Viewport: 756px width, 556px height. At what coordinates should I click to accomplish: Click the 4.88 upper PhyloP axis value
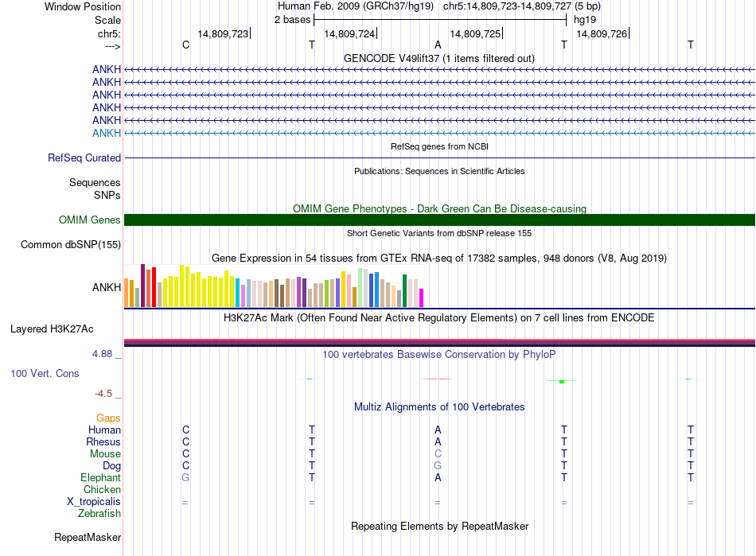[102, 354]
